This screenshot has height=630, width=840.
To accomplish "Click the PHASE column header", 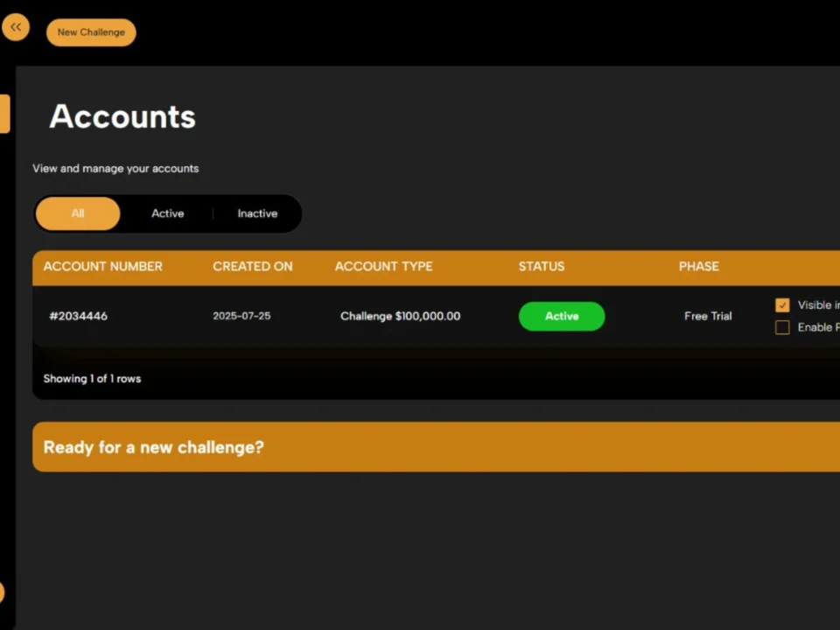I will pos(698,266).
